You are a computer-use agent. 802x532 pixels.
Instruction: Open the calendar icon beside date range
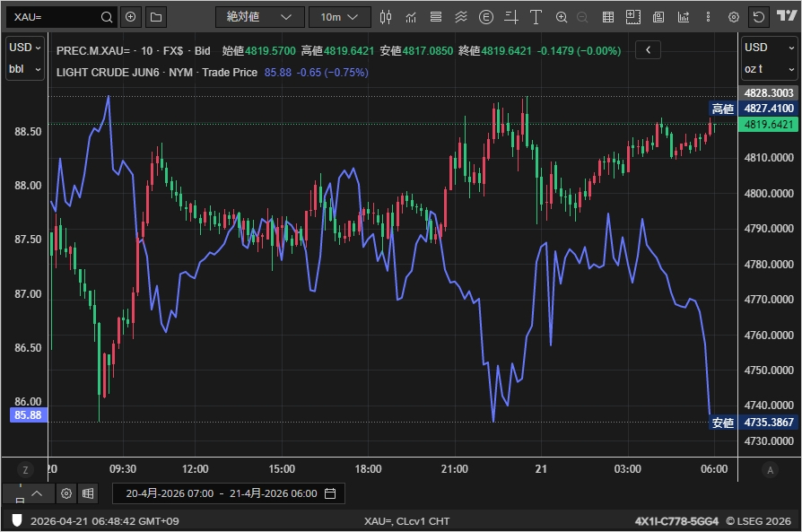pyautogui.click(x=330, y=493)
